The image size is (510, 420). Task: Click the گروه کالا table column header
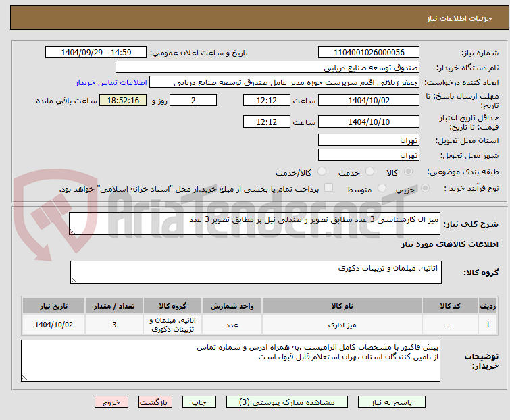coord(173,306)
